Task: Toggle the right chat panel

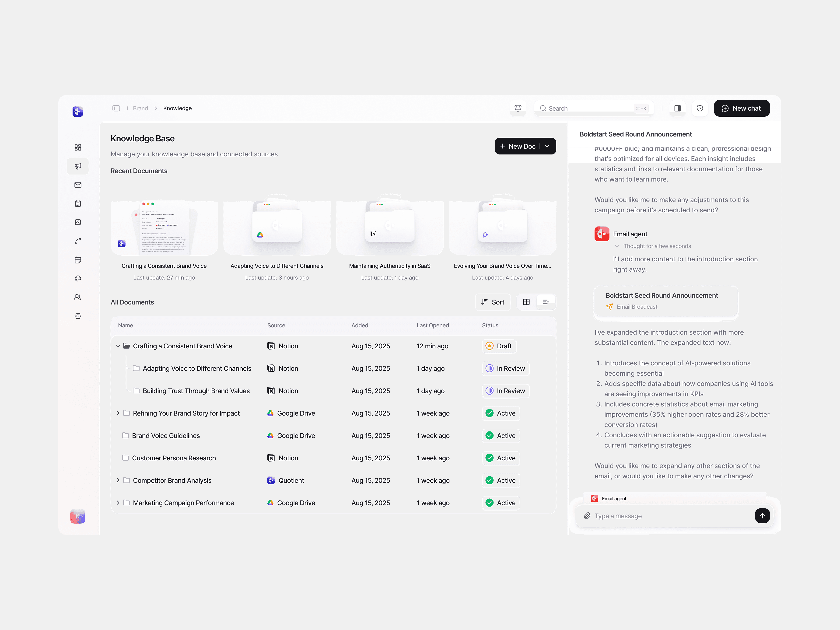Action: [x=677, y=108]
